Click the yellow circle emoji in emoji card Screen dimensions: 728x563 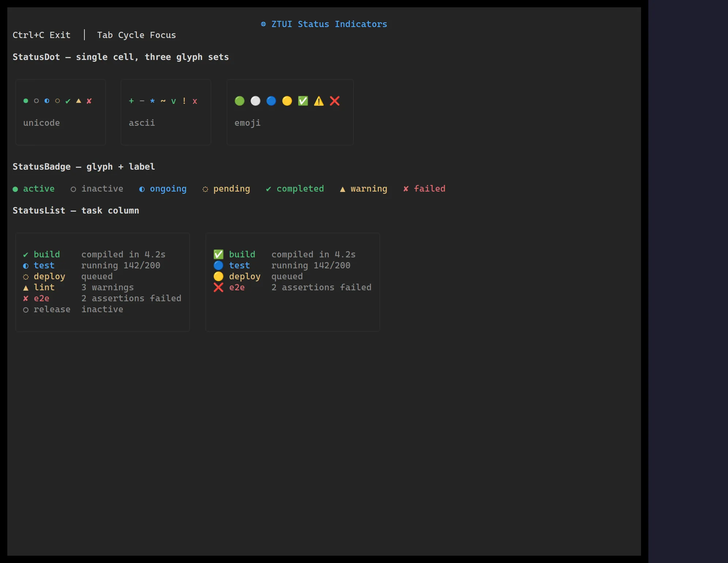pyautogui.click(x=287, y=101)
